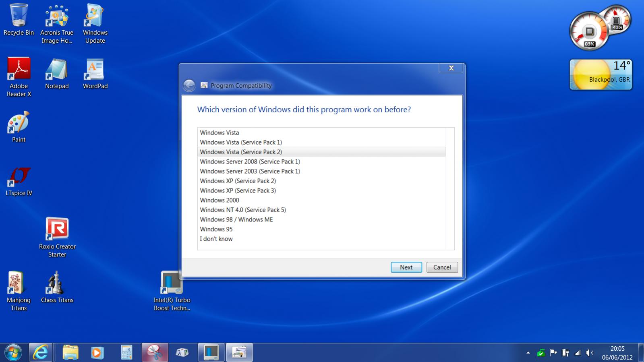Select the Chess Titans desktop icon
Viewport: 644px width, 362px height.
point(57,287)
